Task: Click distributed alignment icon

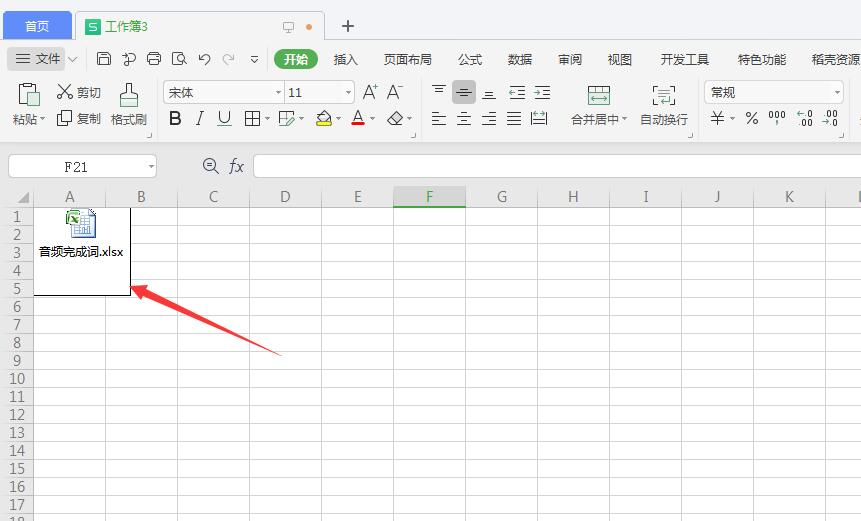Action: coord(539,118)
